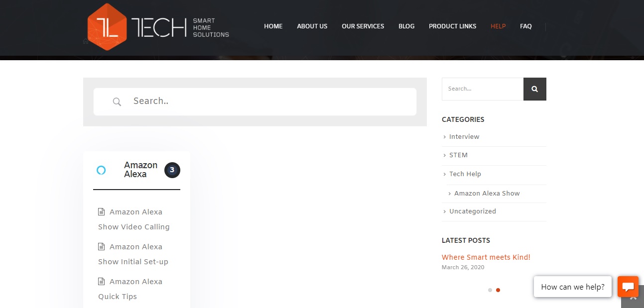Click the scroll-to-top arrow button
The height and width of the screenshot is (308, 644).
tap(633, 299)
